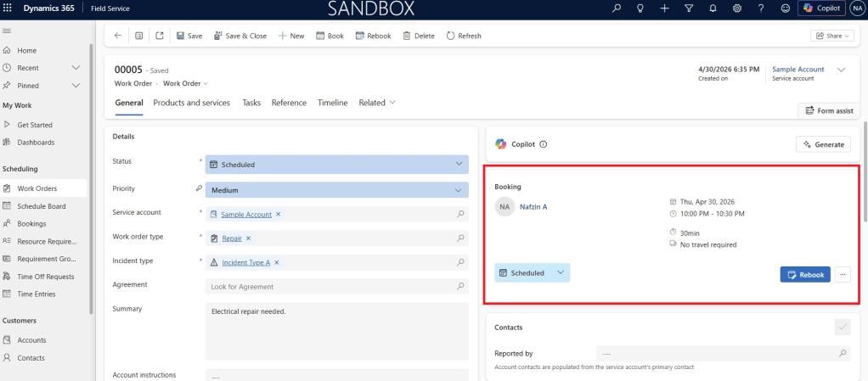This screenshot has width=868, height=381.
Task: Click the Book command
Action: coord(330,36)
